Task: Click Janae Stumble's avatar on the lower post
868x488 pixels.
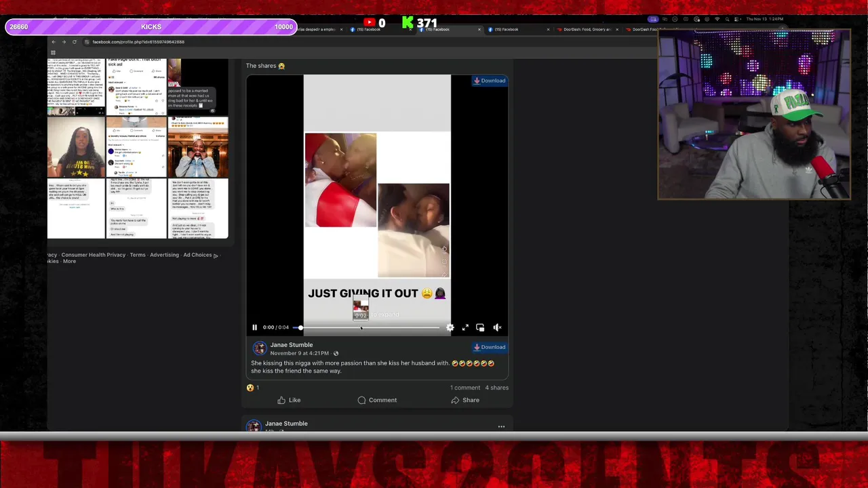Action: coord(254,426)
